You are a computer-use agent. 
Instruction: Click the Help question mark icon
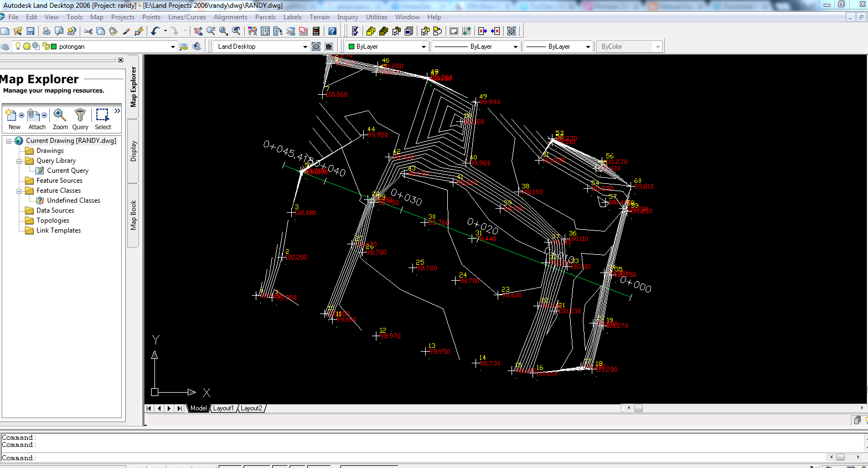pyautogui.click(x=332, y=31)
